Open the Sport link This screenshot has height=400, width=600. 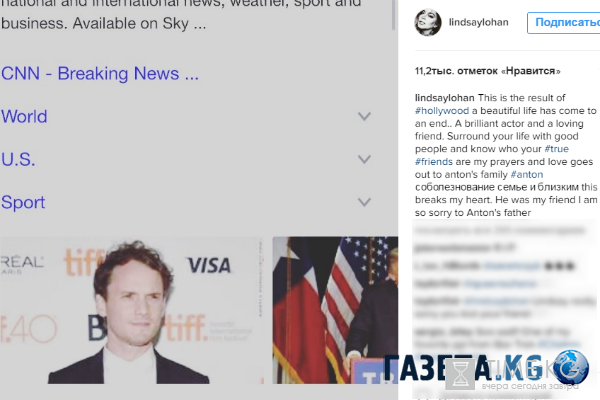tap(23, 202)
